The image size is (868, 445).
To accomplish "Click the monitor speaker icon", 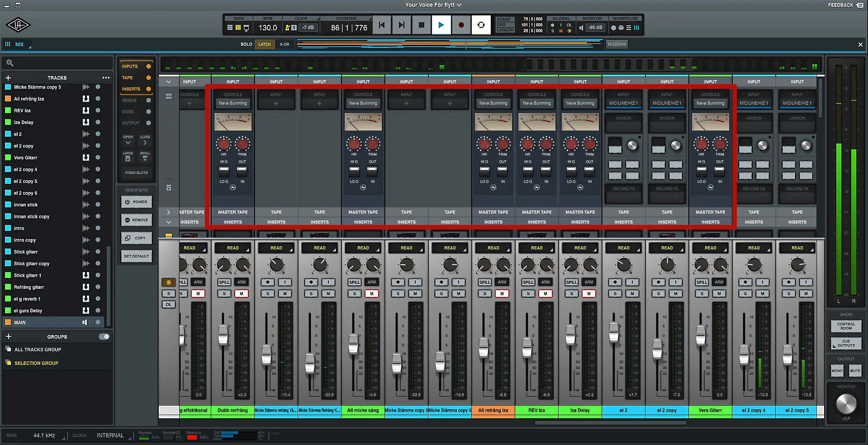I will tap(581, 28).
